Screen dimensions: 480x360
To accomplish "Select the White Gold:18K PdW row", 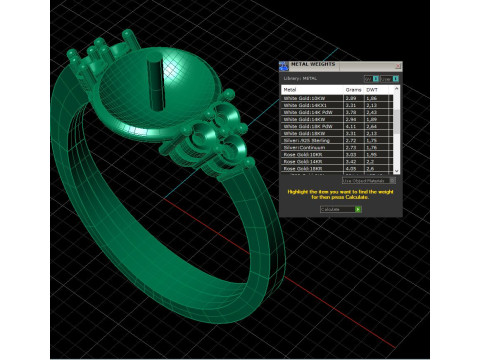I will pos(337,126).
